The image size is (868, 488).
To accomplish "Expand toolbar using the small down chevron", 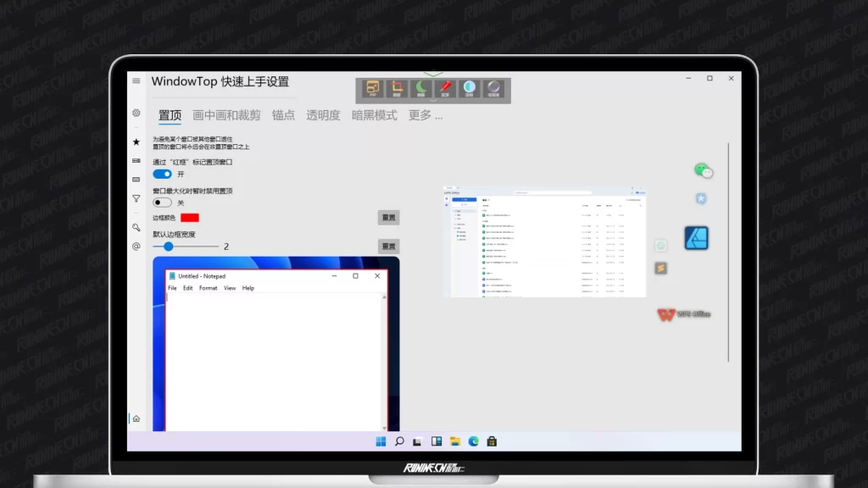I will click(433, 102).
